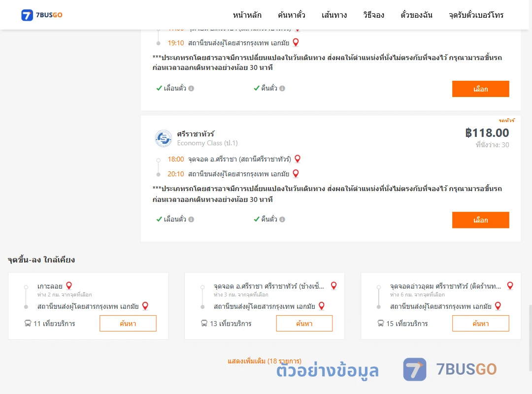Viewport: 532px width, 394px height.
Task: Open จุดรับตั๋วเบอร์โทร navigation item
Action: [x=476, y=15]
